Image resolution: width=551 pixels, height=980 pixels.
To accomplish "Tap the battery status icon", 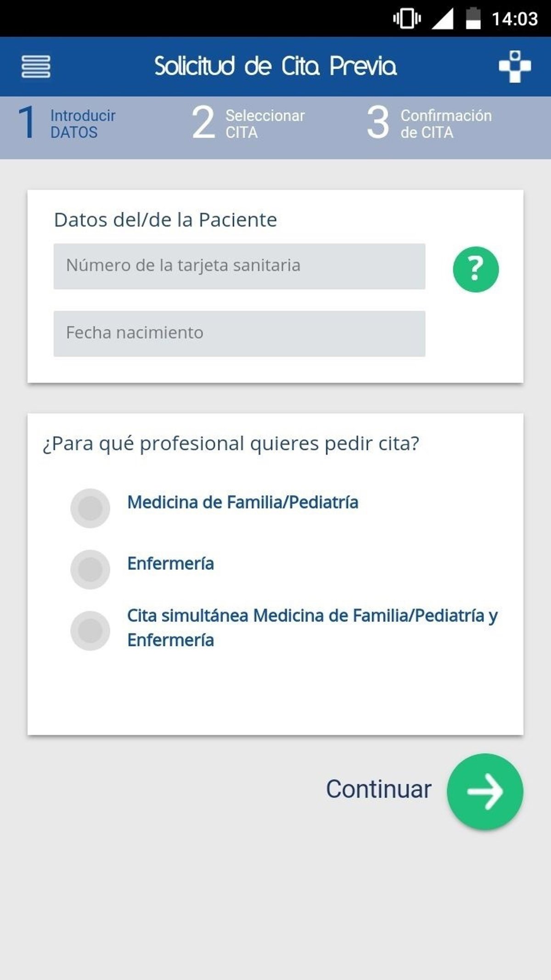I will click(x=473, y=19).
